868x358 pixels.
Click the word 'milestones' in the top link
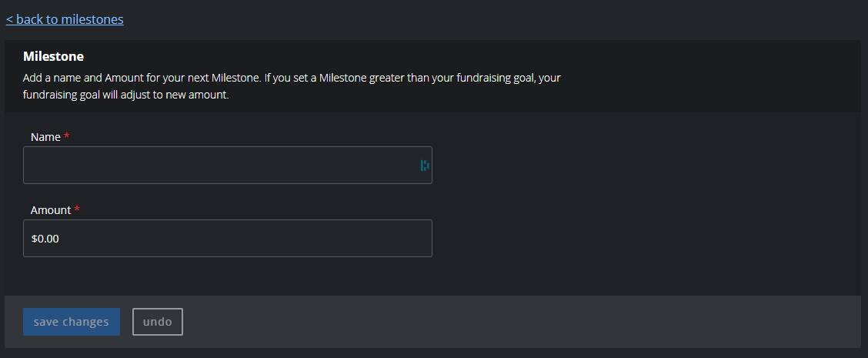pyautogui.click(x=92, y=19)
